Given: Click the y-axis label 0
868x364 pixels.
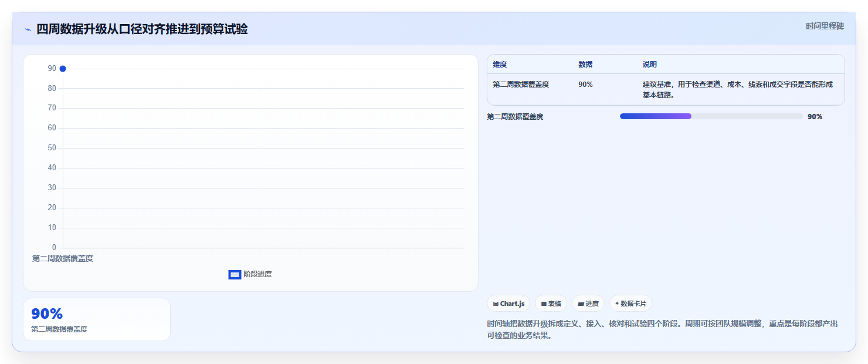Looking at the screenshot, I should (54, 248).
